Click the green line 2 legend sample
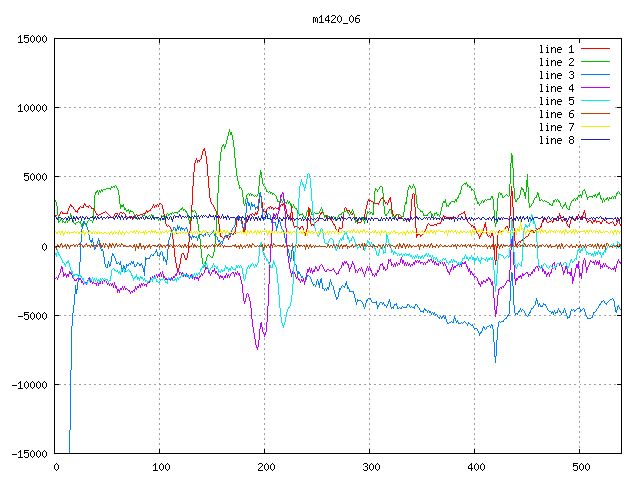 [595, 62]
